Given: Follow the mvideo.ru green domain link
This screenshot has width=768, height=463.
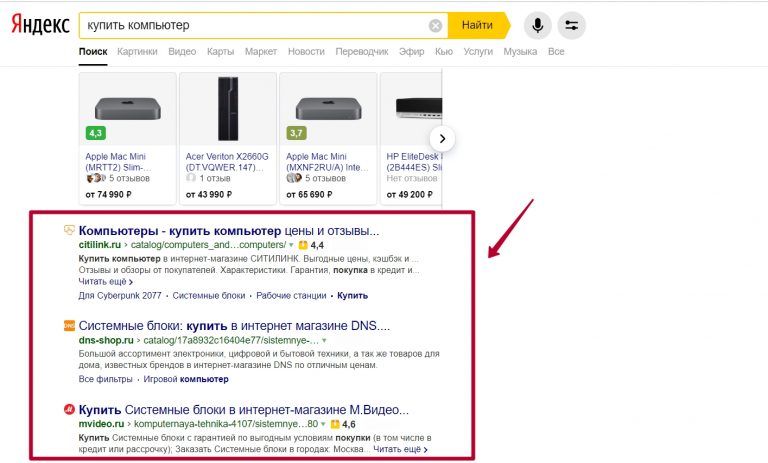Looking at the screenshot, I should pyautogui.click(x=101, y=424).
